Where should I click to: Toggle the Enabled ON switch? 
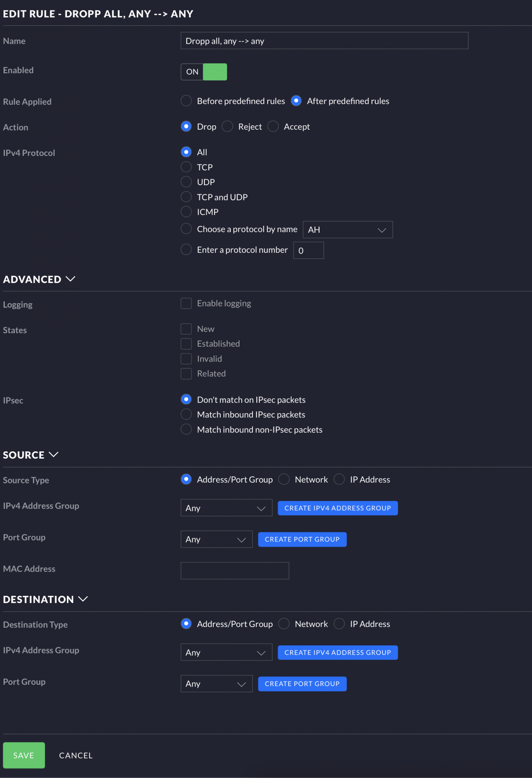coord(204,72)
